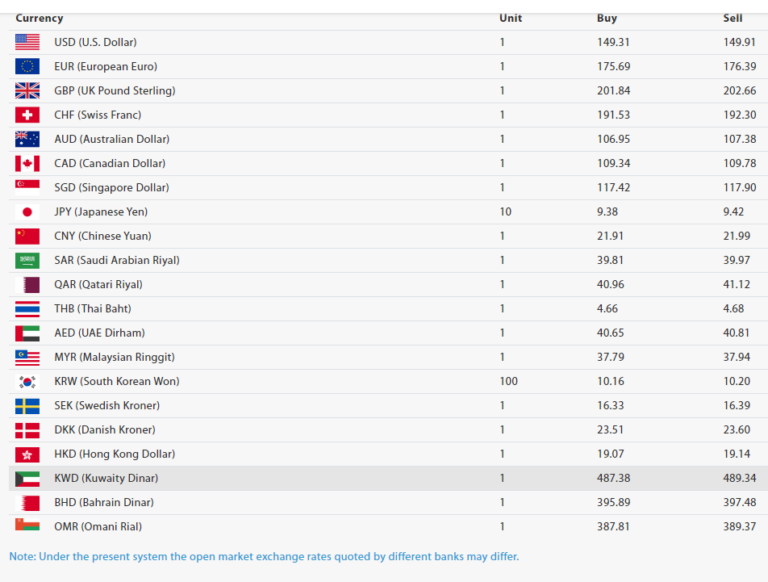Image resolution: width=768 pixels, height=582 pixels.
Task: Click the European Union flag icon
Action: (x=27, y=66)
